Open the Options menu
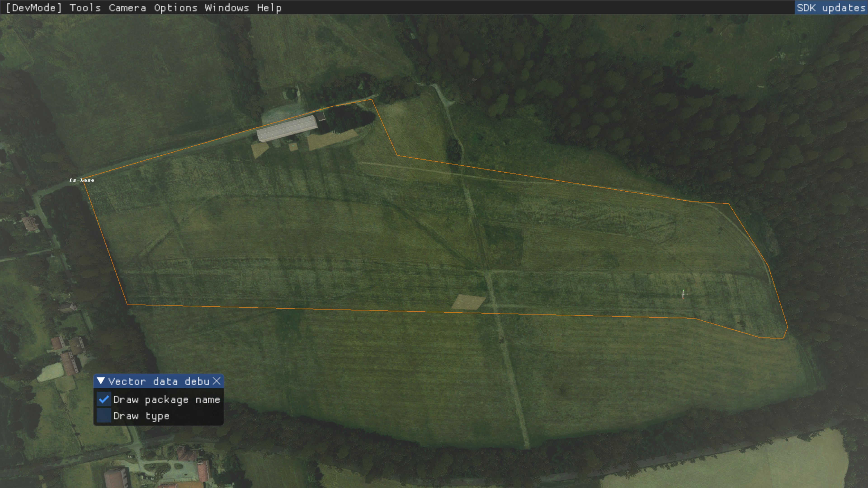 point(176,8)
